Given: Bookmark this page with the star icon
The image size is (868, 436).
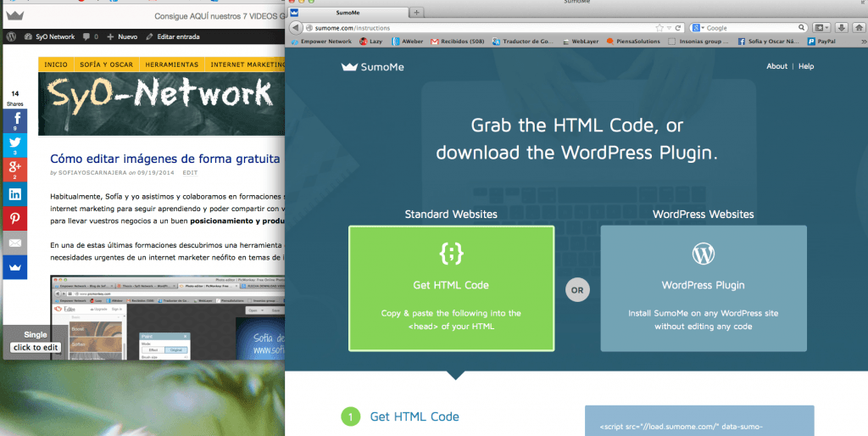Looking at the screenshot, I should click(659, 28).
